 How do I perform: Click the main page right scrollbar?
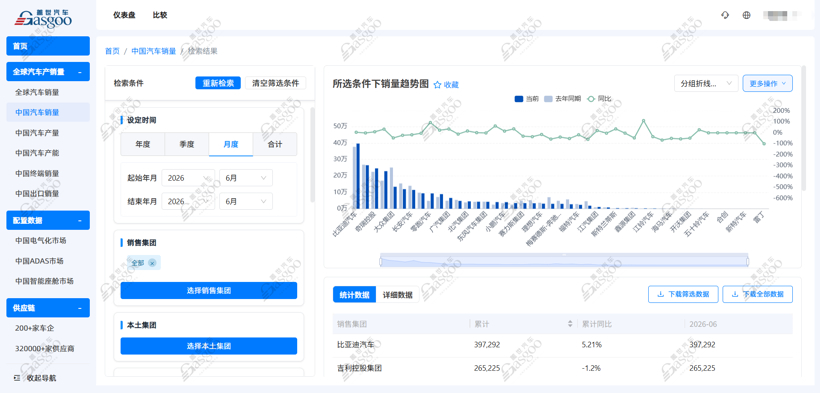[804, 128]
